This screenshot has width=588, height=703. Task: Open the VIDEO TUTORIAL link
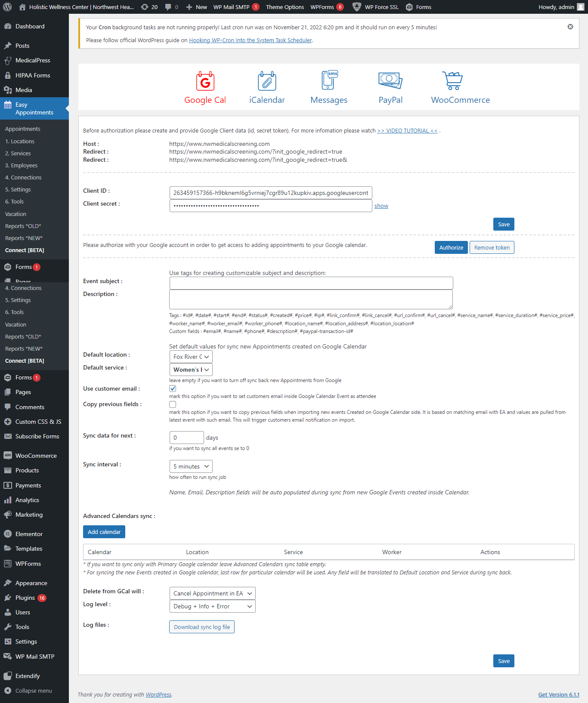(407, 131)
